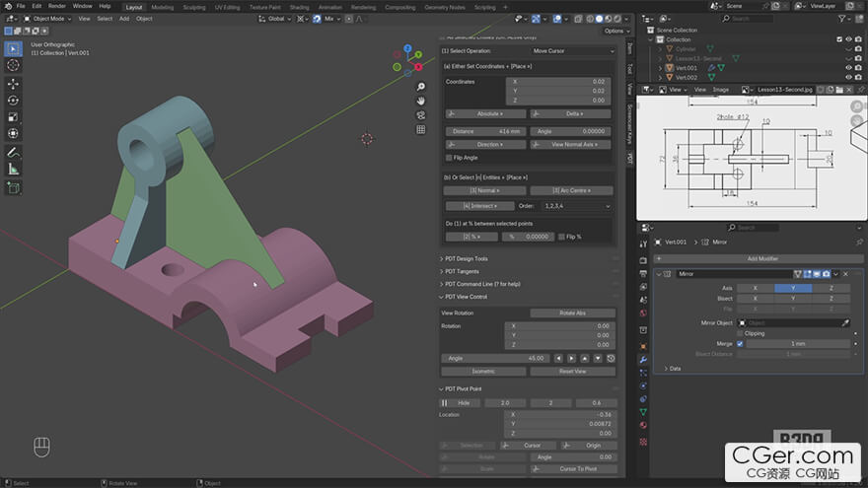Open the viewport Add menu
The width and height of the screenshot is (868, 488).
124,19
